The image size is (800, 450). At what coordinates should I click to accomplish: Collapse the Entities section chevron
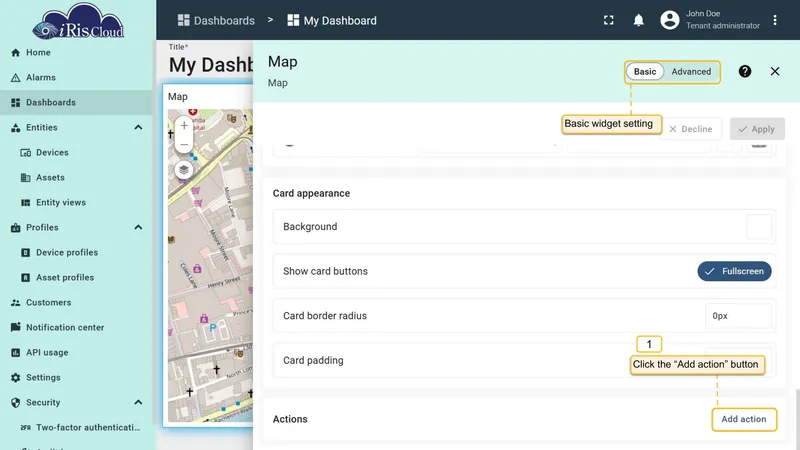[x=138, y=128]
